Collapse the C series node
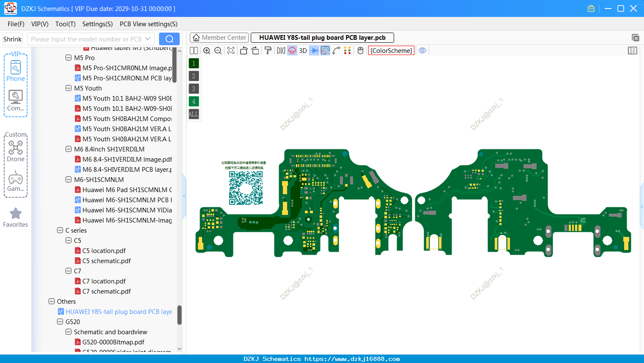 (x=60, y=230)
